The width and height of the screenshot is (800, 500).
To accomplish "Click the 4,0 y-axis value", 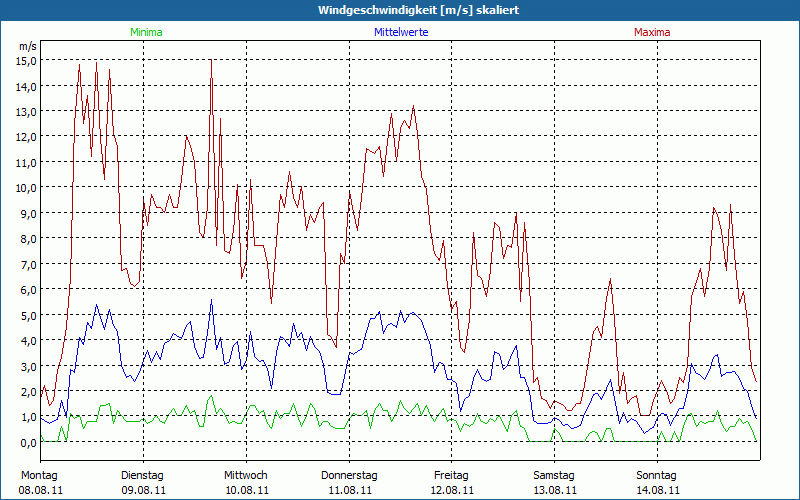I will tap(30, 340).
